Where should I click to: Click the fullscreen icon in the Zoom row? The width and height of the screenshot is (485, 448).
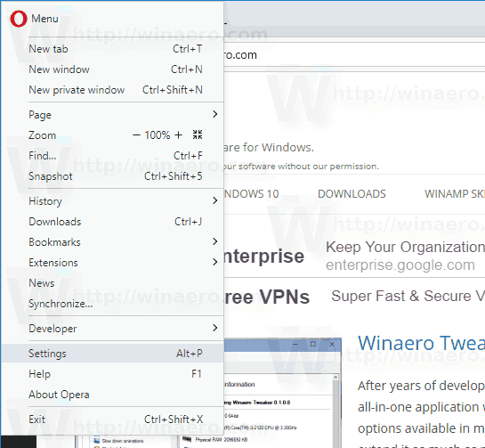[198, 134]
